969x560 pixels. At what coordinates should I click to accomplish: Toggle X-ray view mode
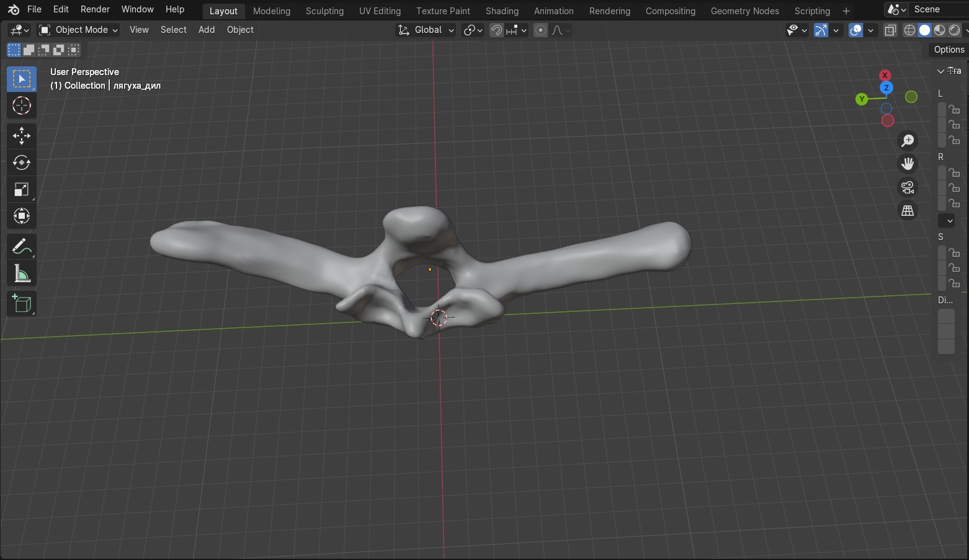[x=890, y=30]
